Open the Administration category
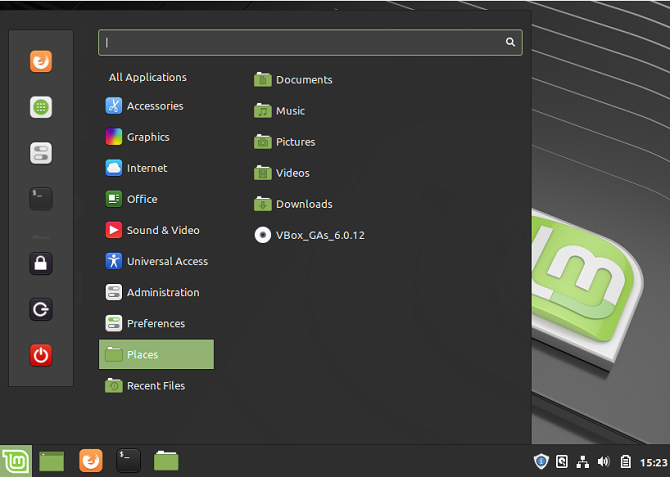Viewport: 670px width, 477px height. pos(156,292)
